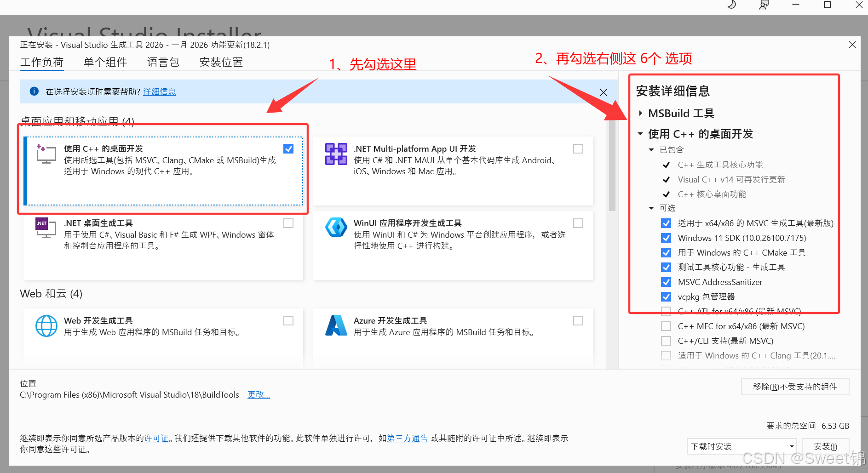Image resolution: width=868 pixels, height=473 pixels.
Task: Uncheck 使用 C++ 的桌面开发 workload checkbox
Action: pos(288,148)
